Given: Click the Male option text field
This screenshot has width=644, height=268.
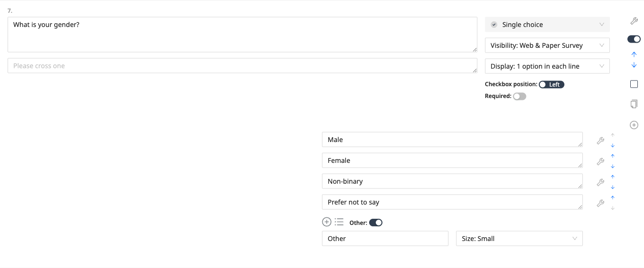Looking at the screenshot, I should pyautogui.click(x=452, y=140).
